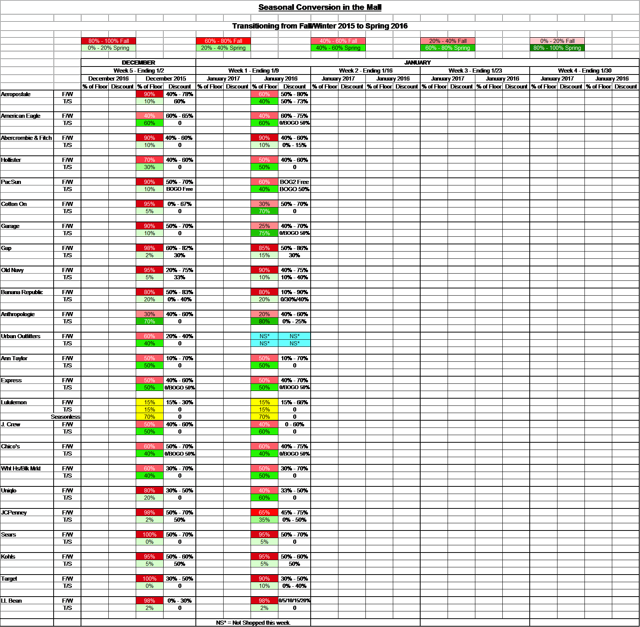This screenshot has width=640, height=627.
Task: Select the Sears F/W 100% cell, December 2015
Action: click(x=149, y=535)
